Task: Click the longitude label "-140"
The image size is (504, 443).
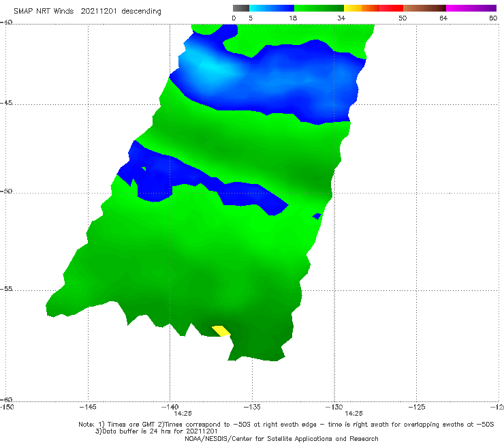Action: [170, 407]
